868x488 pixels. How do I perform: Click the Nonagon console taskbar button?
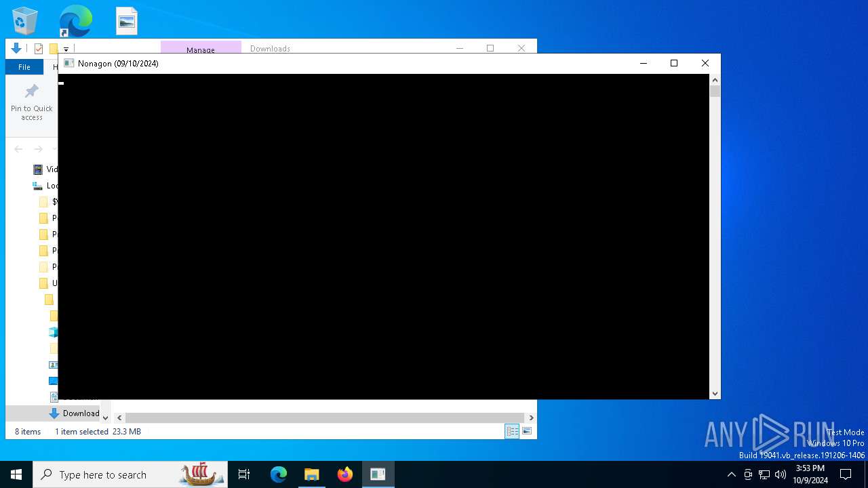click(x=378, y=474)
